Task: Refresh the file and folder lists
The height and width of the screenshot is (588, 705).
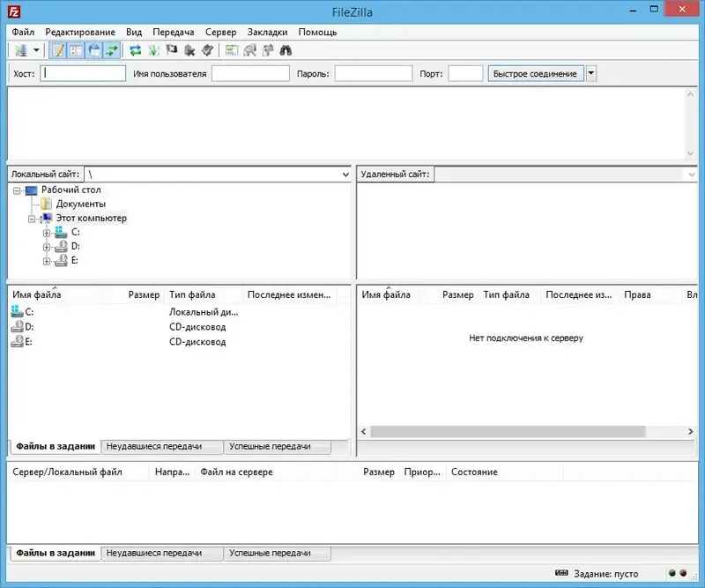Action: pyautogui.click(x=134, y=50)
